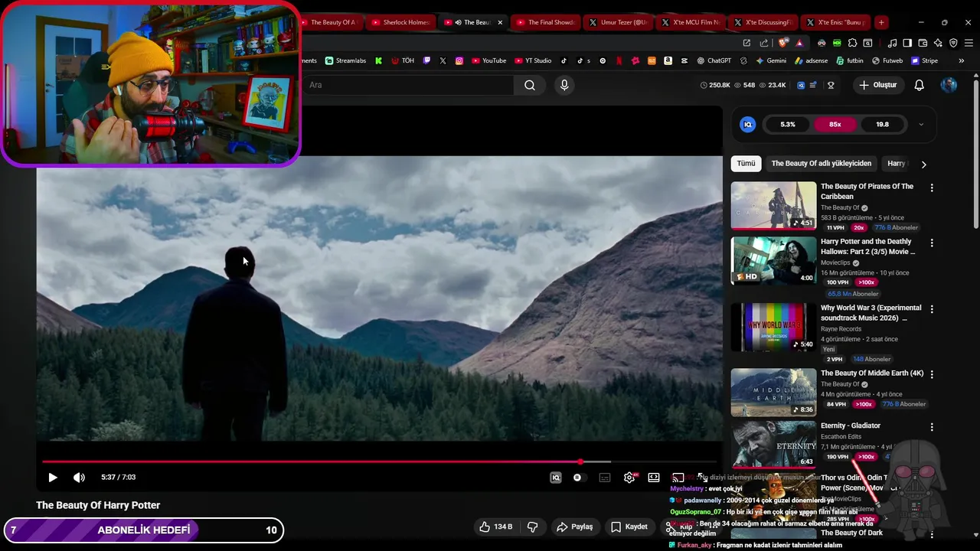Select the 85x vidIQ stat pill

coord(835,124)
